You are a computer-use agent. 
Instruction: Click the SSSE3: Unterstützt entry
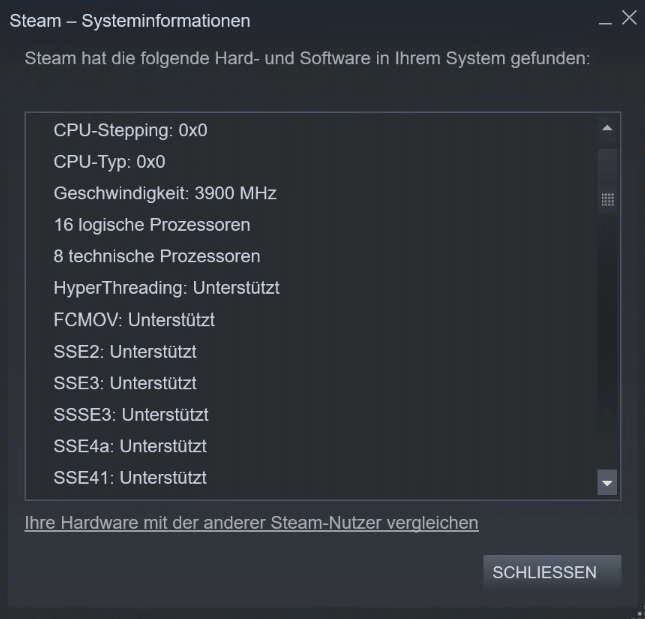pyautogui.click(x=131, y=414)
